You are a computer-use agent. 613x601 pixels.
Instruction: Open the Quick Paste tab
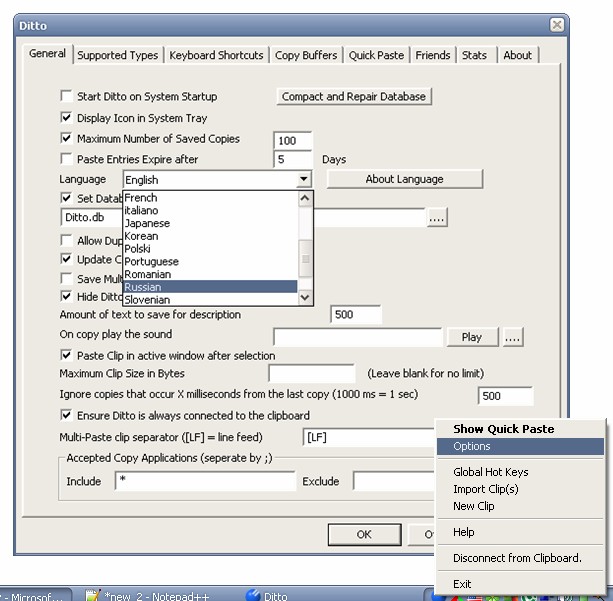(376, 55)
